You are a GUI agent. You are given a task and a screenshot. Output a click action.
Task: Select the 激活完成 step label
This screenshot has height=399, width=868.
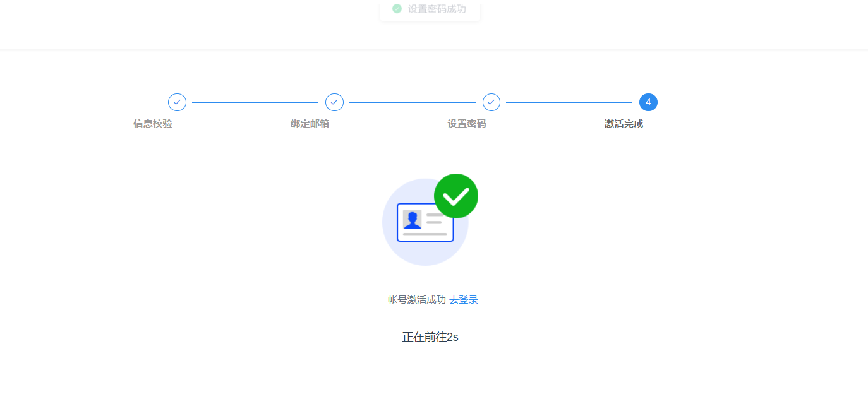click(624, 124)
